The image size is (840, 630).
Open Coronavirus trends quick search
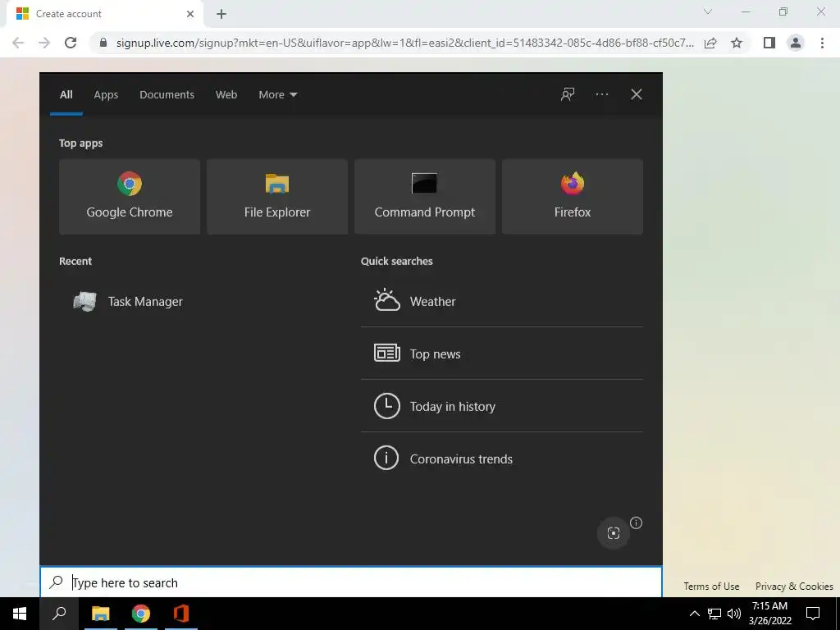502,459
